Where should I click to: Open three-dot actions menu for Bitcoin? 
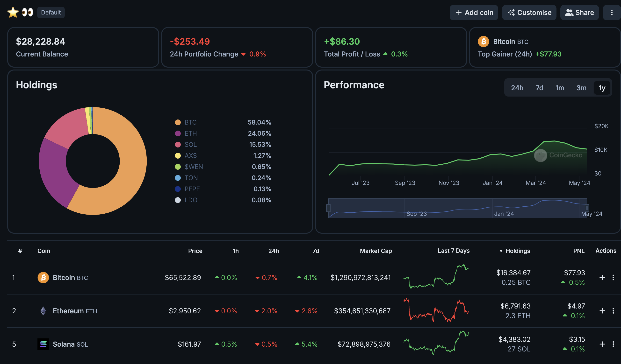pos(613,277)
